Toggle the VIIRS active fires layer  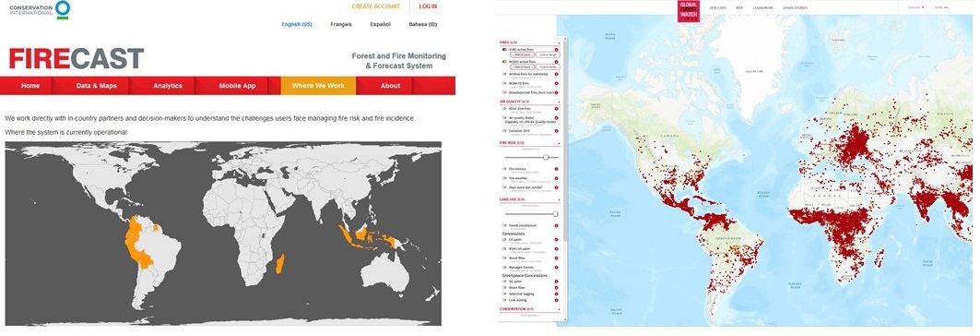pos(504,49)
